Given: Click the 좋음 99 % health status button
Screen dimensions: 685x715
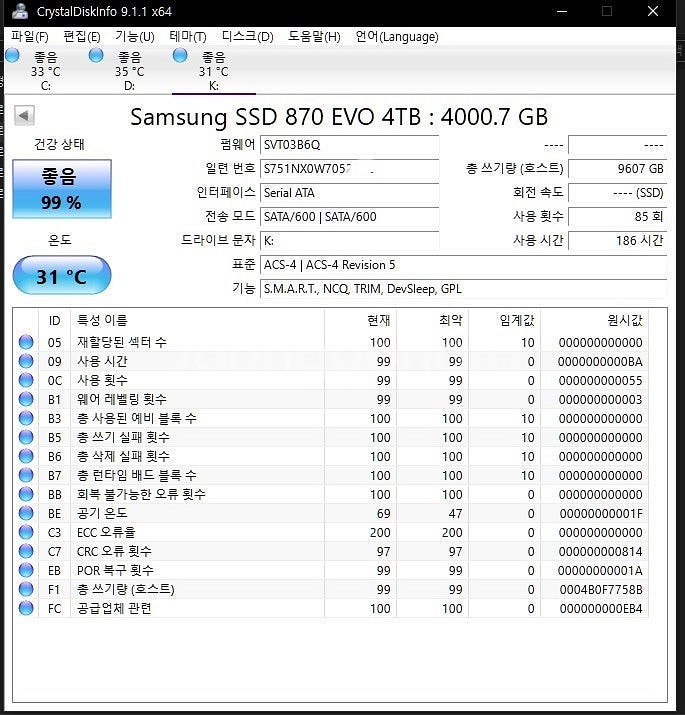Looking at the screenshot, I should pyautogui.click(x=62, y=189).
